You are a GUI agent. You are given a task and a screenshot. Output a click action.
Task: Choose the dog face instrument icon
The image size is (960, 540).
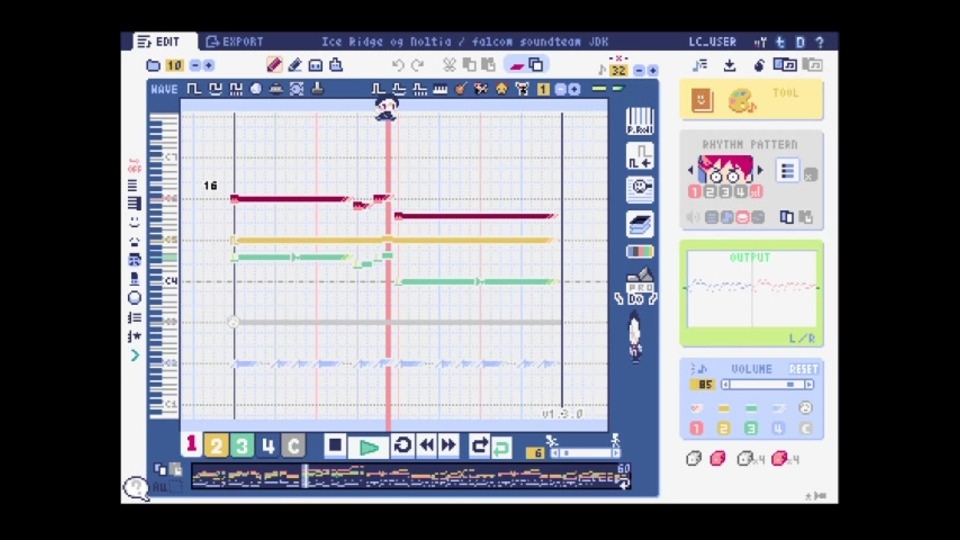coord(501,89)
